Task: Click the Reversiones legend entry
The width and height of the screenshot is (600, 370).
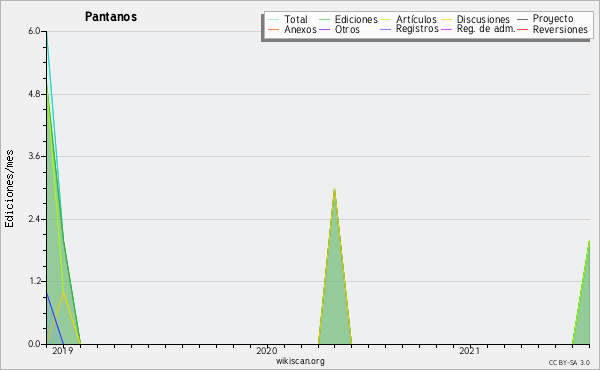Action: click(x=560, y=29)
